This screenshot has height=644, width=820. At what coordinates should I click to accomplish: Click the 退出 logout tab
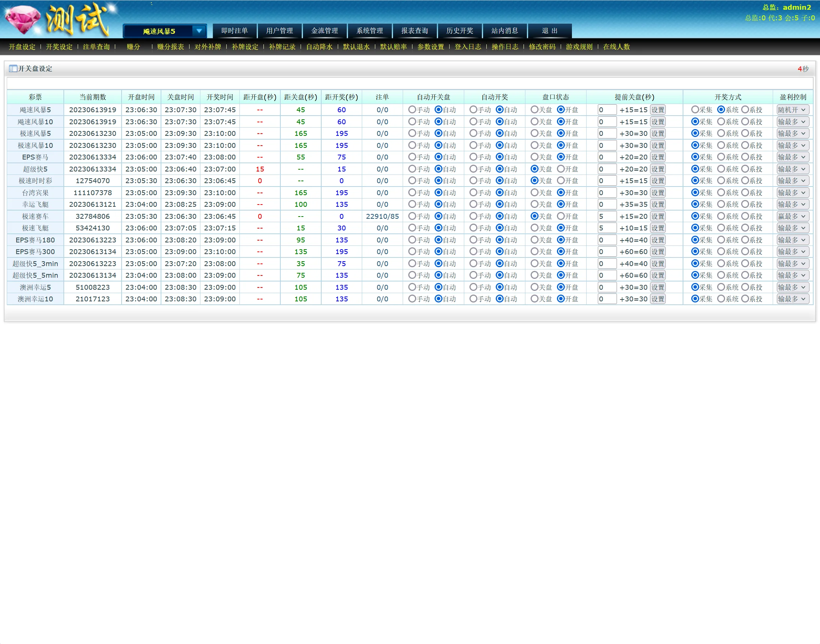pos(549,31)
